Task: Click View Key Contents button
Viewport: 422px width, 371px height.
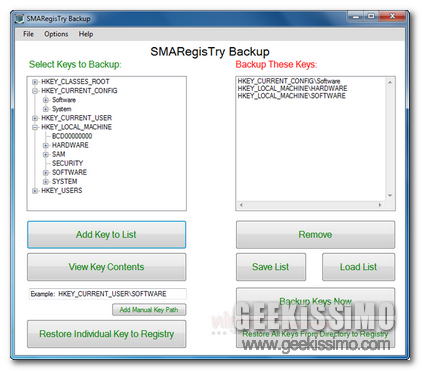Action: tap(107, 267)
